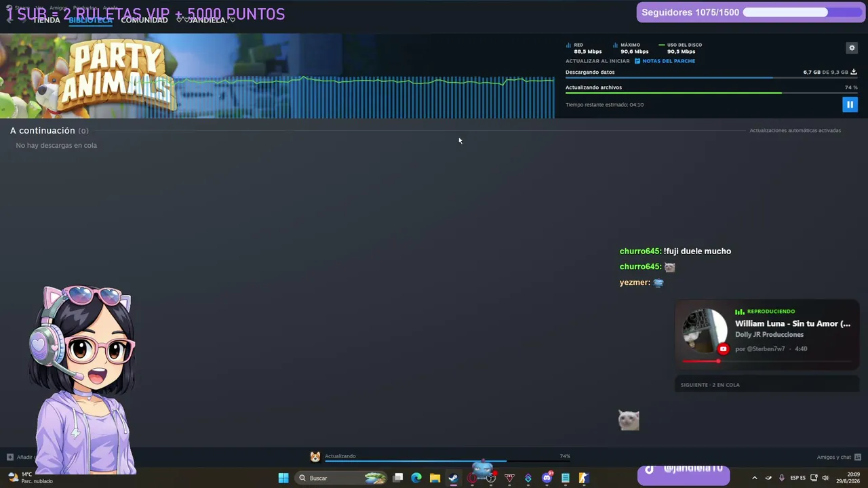The height and width of the screenshot is (488, 868).
Task: Open Amigos y chat
Action: (x=833, y=457)
